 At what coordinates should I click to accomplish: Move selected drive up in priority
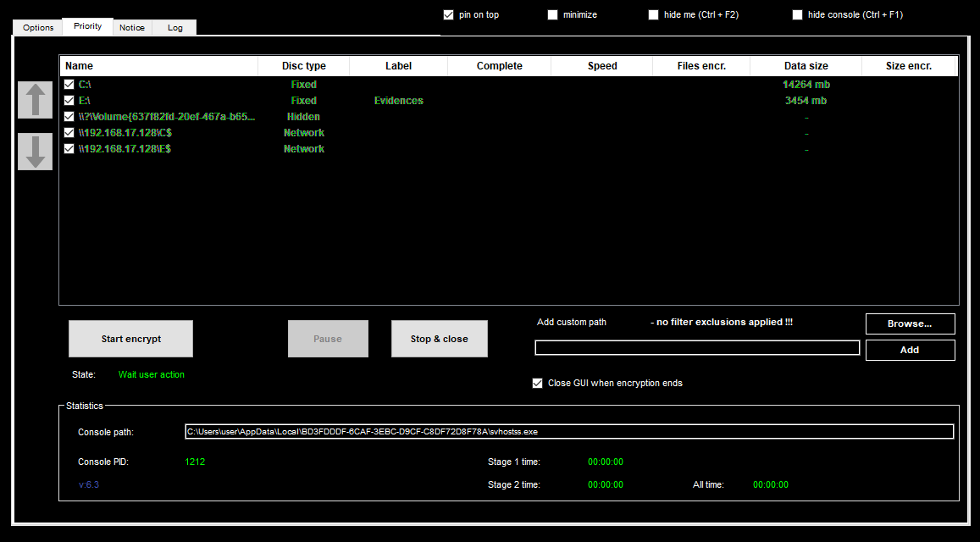[x=35, y=100]
